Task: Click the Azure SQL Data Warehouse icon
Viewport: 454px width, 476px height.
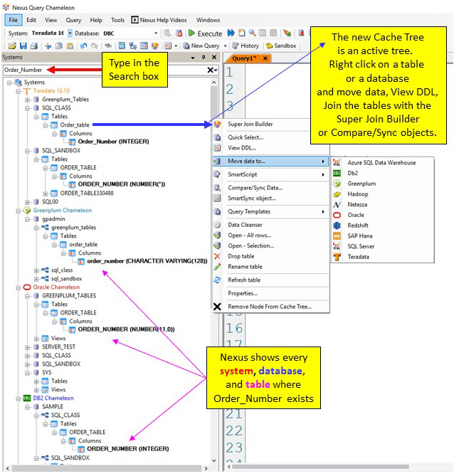Action: [337, 162]
